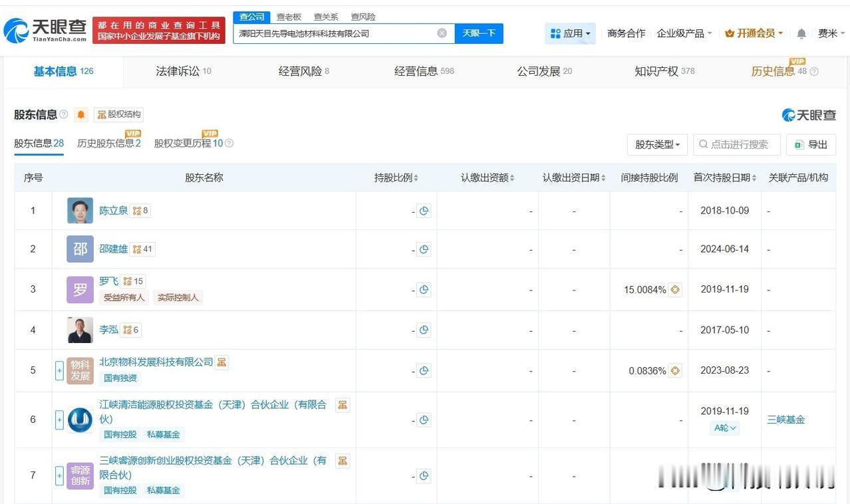Expand row 6 江峡清洁能源 with plus button
850x504 pixels.
pos(59,420)
